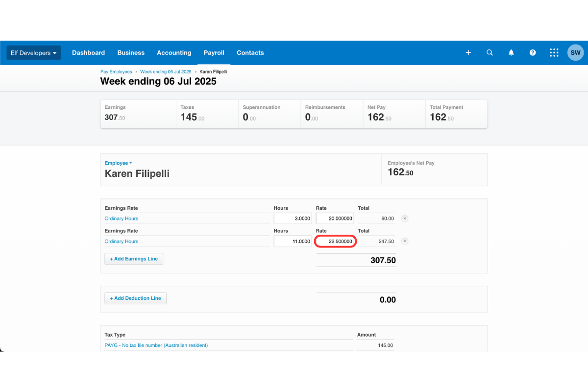588x392 pixels.
Task: Open the Business menu
Action: tap(131, 52)
